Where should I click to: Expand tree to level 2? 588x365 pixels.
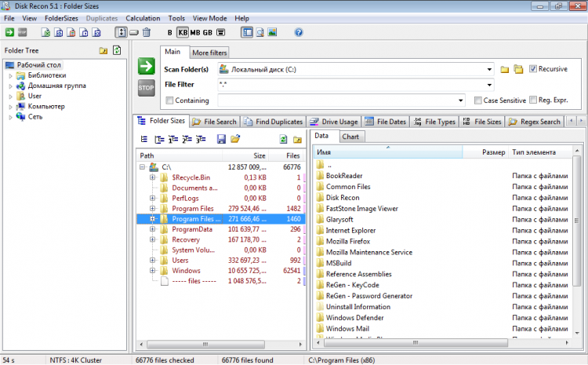click(x=187, y=139)
